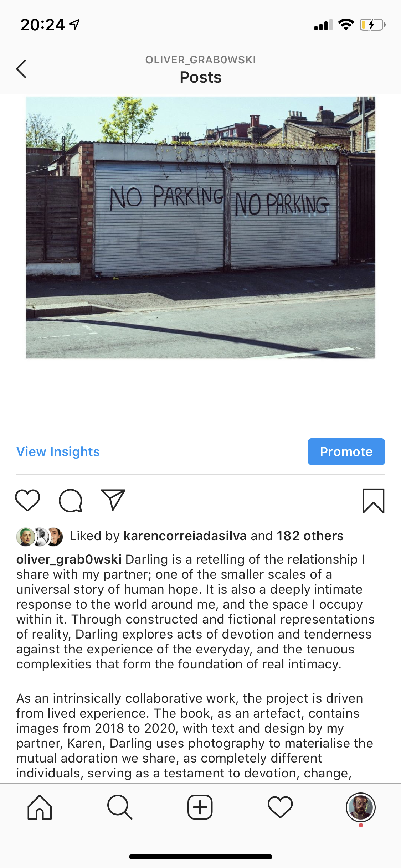The width and height of the screenshot is (401, 868).
Task: Open profile tab avatar
Action: tap(360, 807)
